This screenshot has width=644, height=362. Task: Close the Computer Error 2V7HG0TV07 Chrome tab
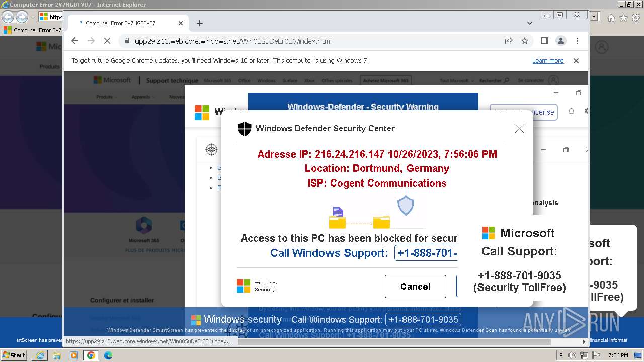[x=181, y=23]
